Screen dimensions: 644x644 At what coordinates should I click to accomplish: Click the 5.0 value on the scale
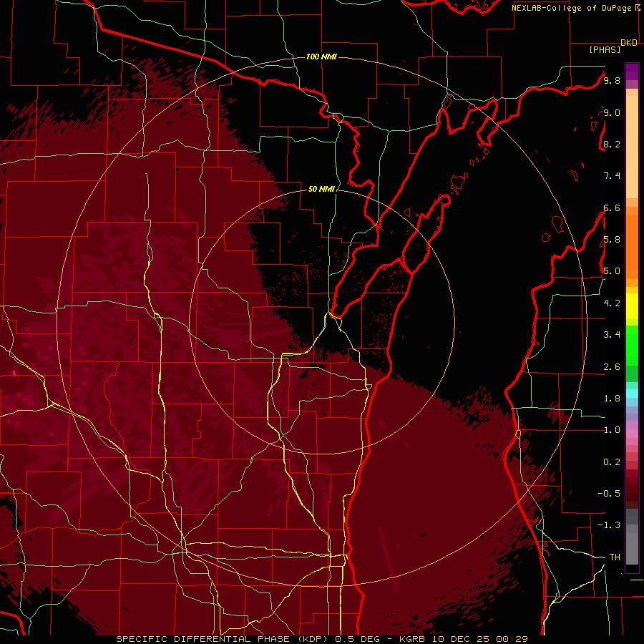612,271
